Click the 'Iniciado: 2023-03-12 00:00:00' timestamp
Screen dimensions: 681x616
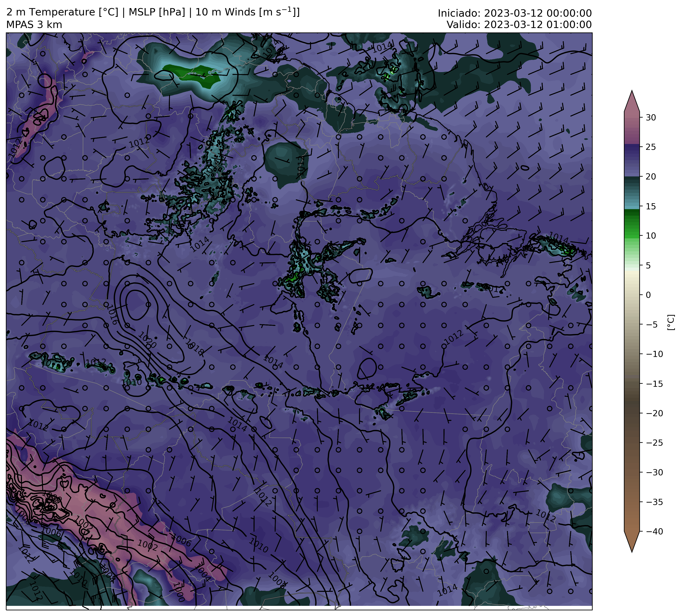(x=515, y=13)
